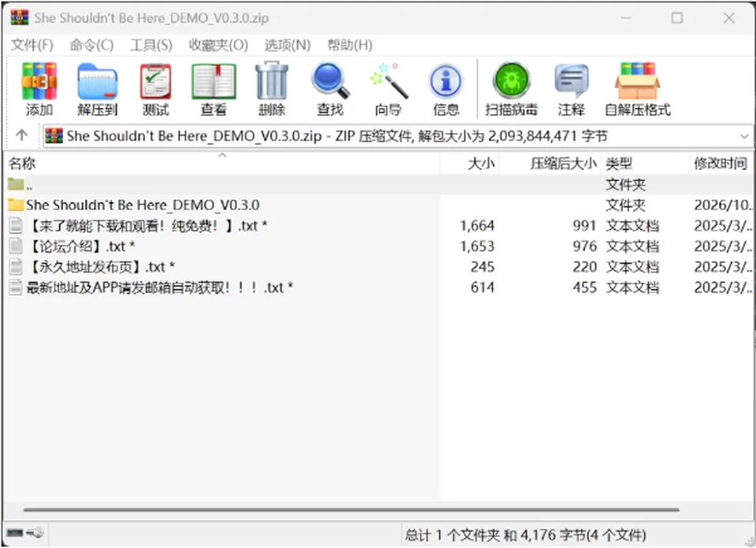Open the 文件(F) menu
756x548 pixels.
31,45
